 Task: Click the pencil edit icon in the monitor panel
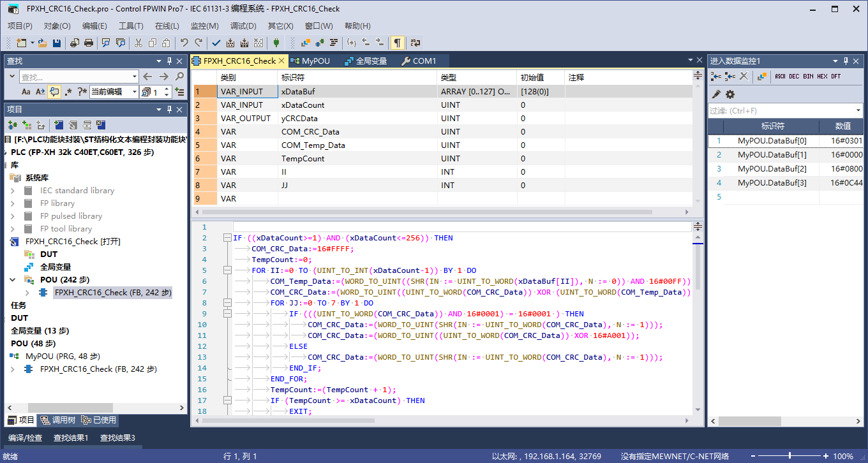(x=716, y=94)
